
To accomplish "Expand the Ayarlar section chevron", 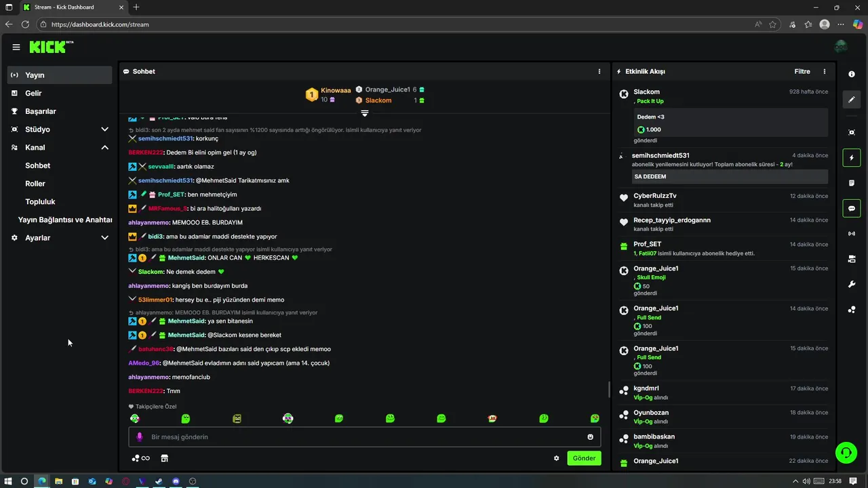I will tap(104, 238).
